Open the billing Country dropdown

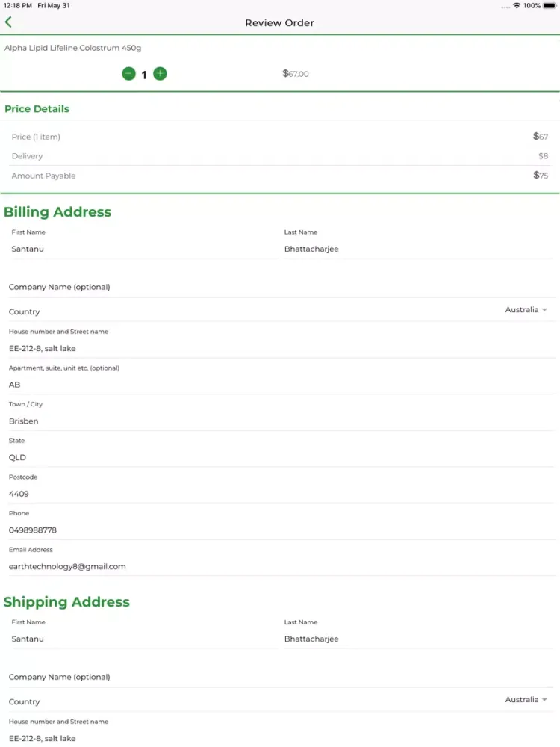[x=526, y=310]
